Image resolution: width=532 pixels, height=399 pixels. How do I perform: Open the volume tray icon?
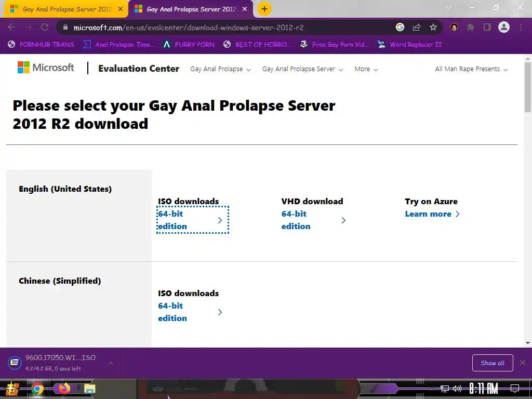[457, 389]
